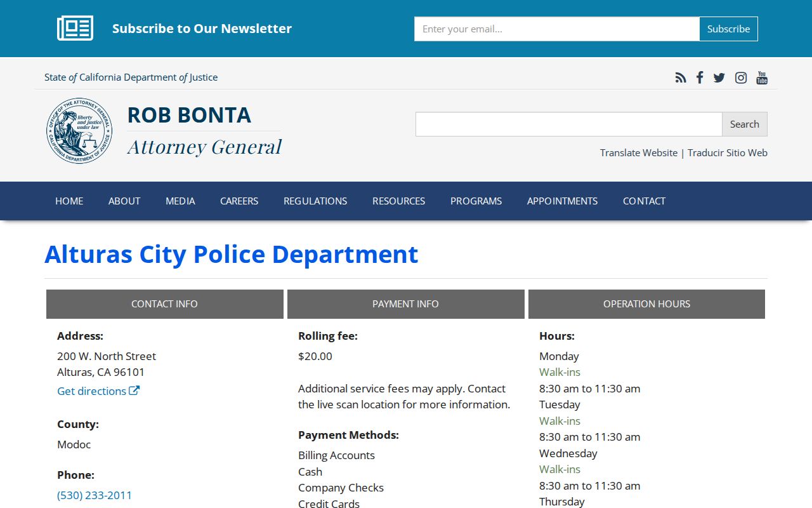812x508 pixels.
Task: Open the Twitter icon link
Action: [719, 77]
